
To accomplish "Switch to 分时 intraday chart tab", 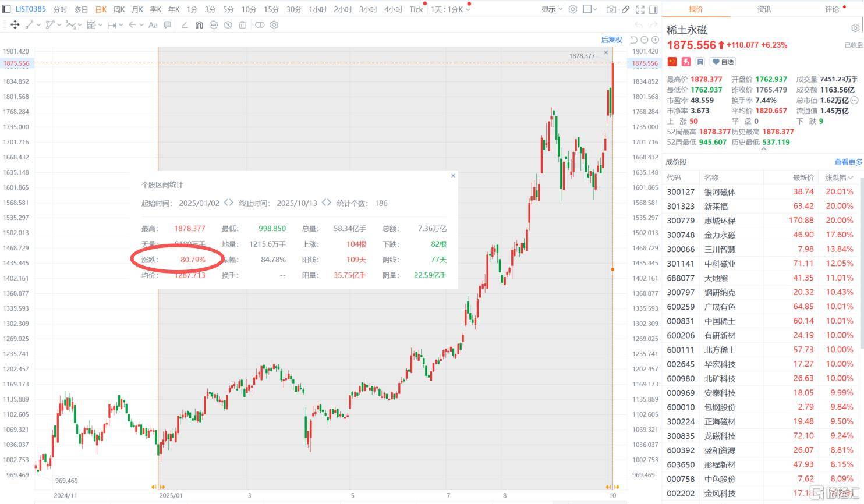I will 60,9.
